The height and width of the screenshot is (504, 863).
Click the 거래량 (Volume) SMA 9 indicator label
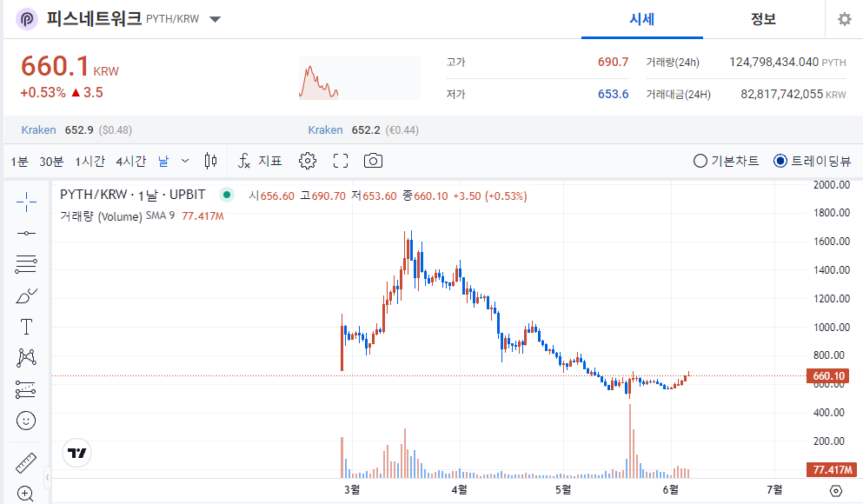[x=117, y=216]
